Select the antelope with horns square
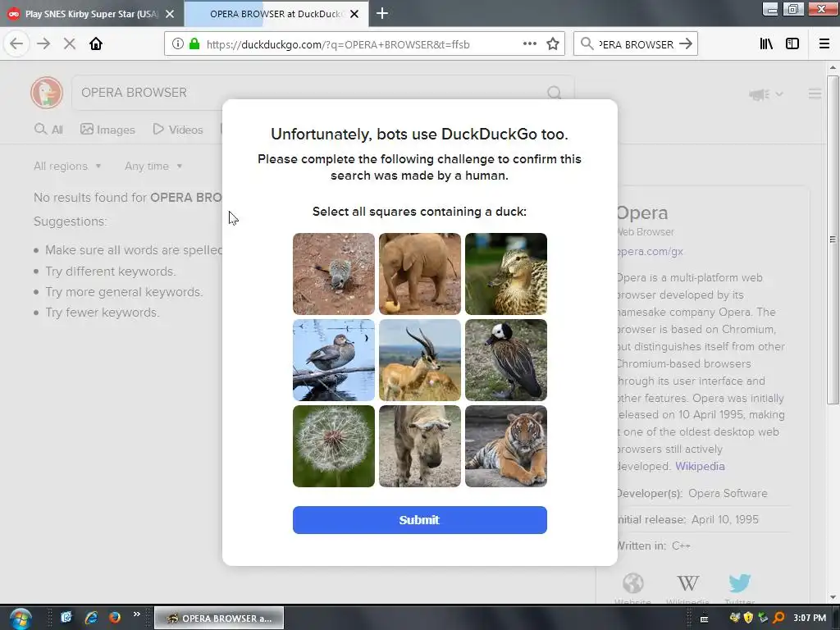Viewport: 840px width, 630px height. (x=420, y=360)
